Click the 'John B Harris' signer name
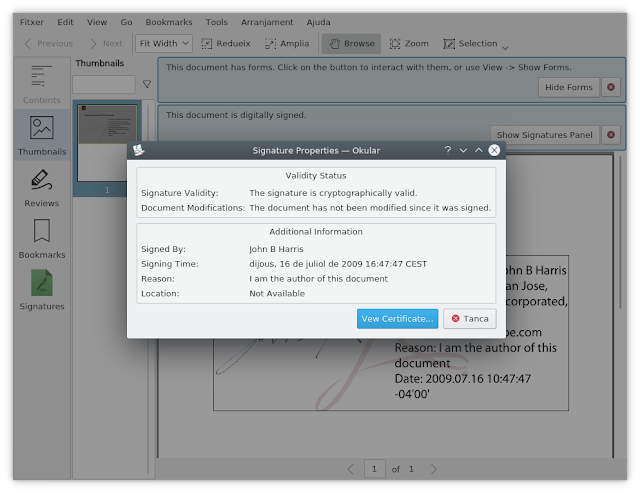640x493 pixels. click(276, 249)
